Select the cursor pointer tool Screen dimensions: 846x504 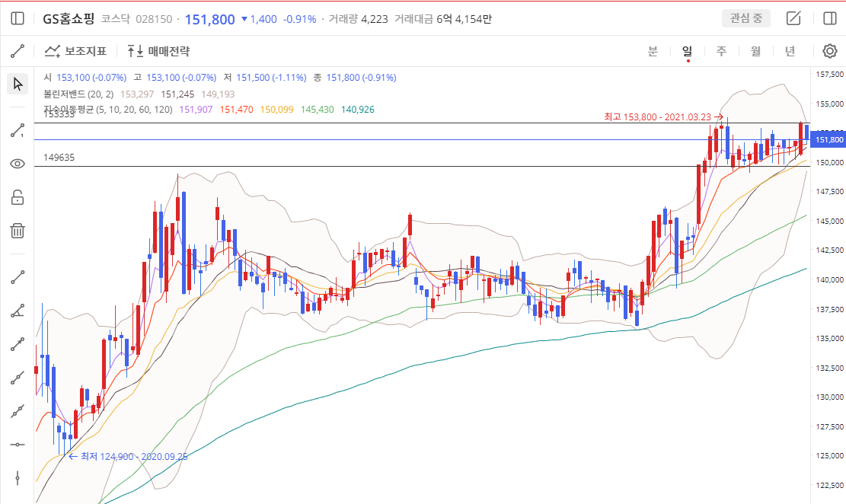point(18,85)
